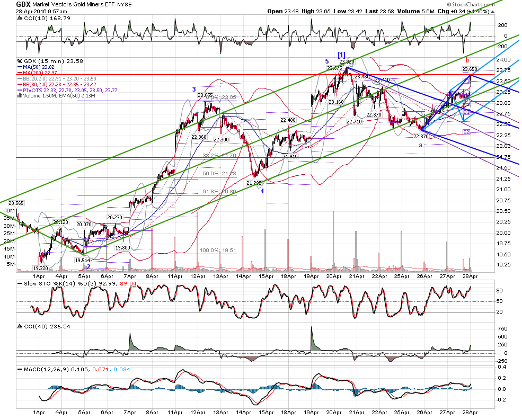Click the S2 pivot label
Viewport: 522px width, 420px height.
[466, 132]
